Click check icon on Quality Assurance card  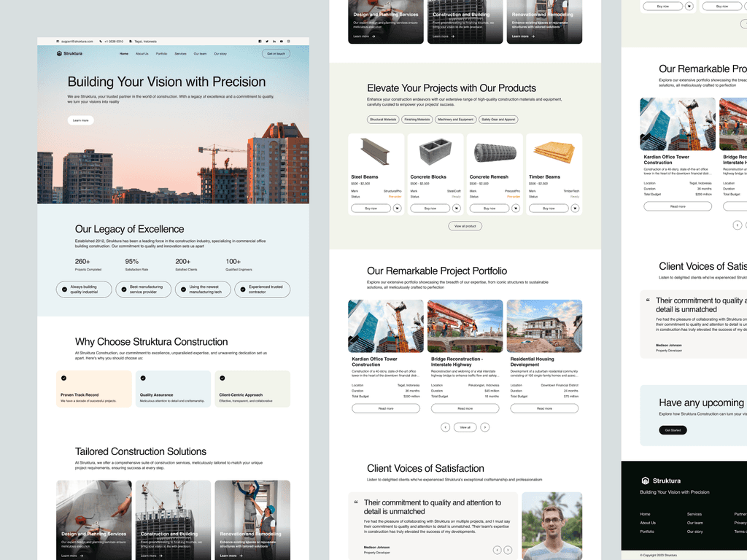143,378
